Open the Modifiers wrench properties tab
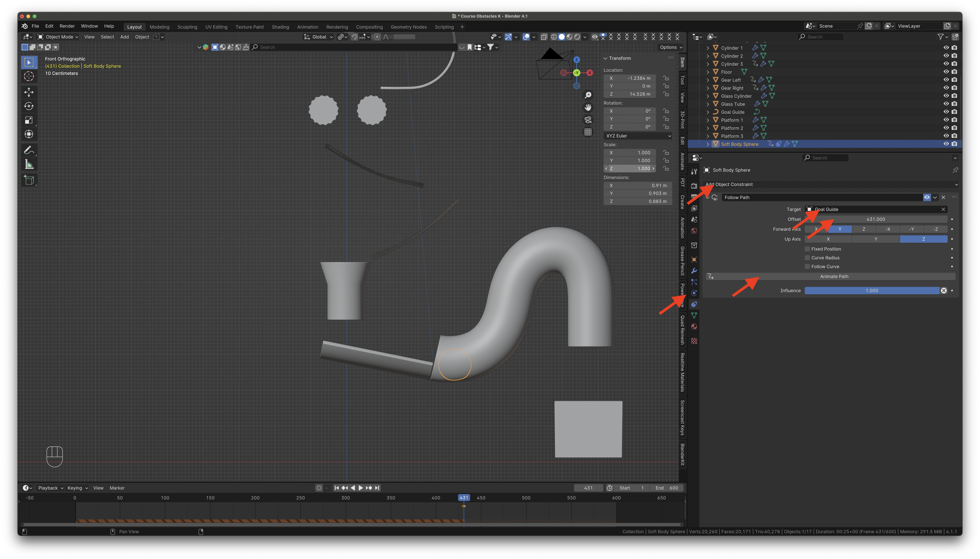 tap(694, 271)
